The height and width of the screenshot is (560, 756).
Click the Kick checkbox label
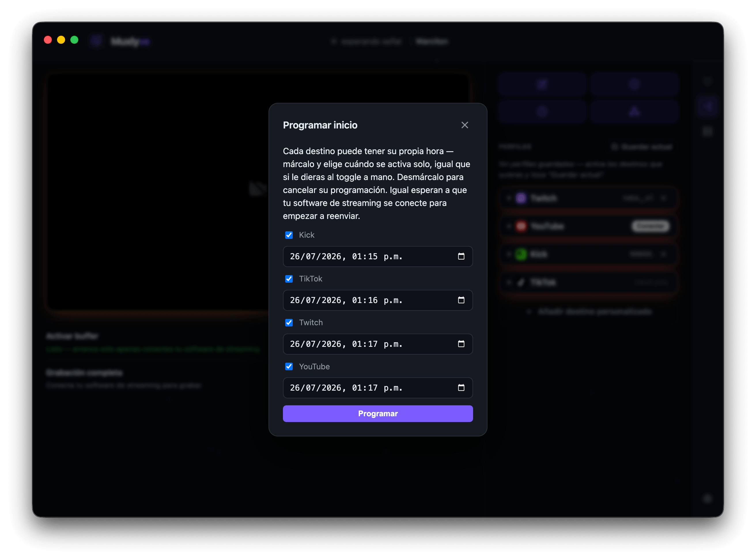[x=307, y=235]
